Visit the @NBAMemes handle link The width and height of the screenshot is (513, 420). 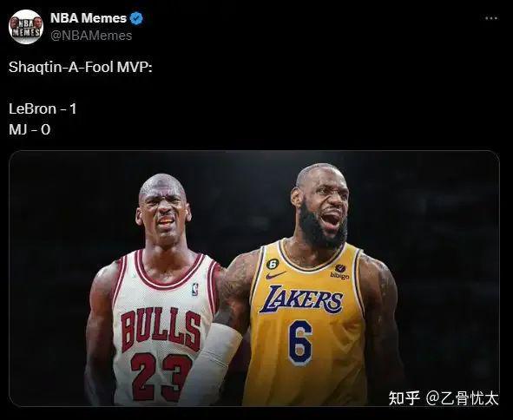point(91,36)
